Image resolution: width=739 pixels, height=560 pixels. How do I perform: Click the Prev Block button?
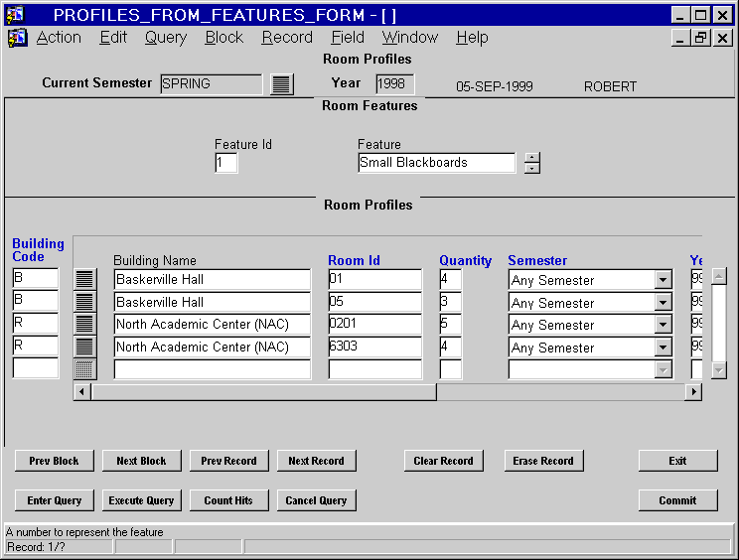click(x=55, y=461)
